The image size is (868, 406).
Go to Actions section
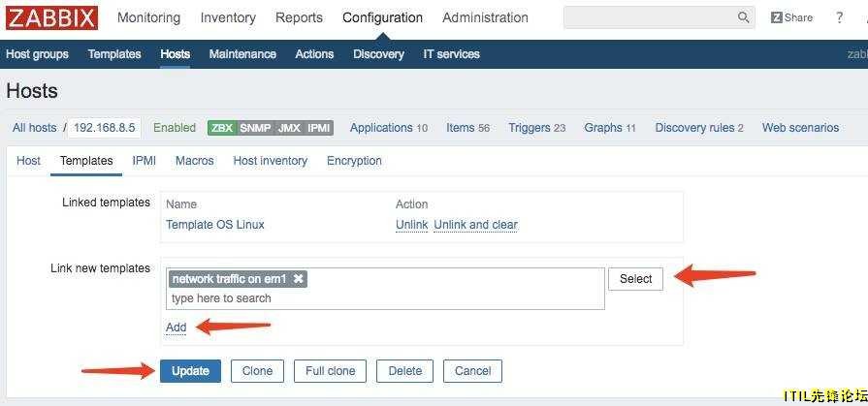click(x=314, y=54)
